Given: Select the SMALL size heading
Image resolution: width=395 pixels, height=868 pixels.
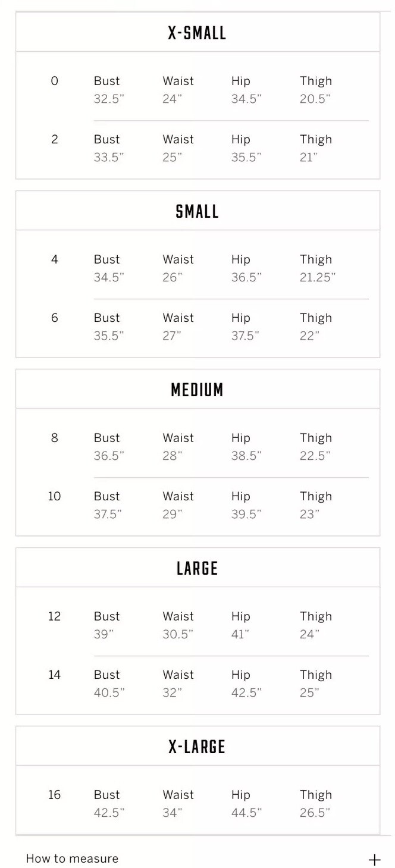Looking at the screenshot, I should point(197,211).
